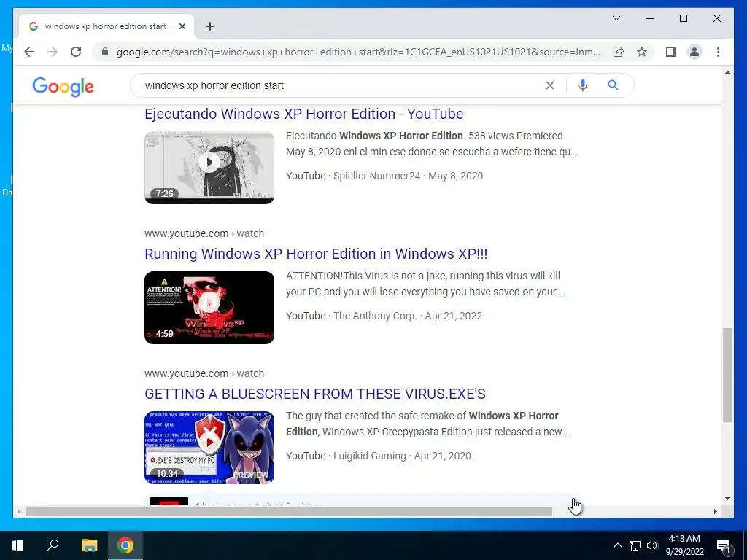This screenshot has width=747, height=560.
Task: Clear the Google search box text
Action: (x=550, y=85)
